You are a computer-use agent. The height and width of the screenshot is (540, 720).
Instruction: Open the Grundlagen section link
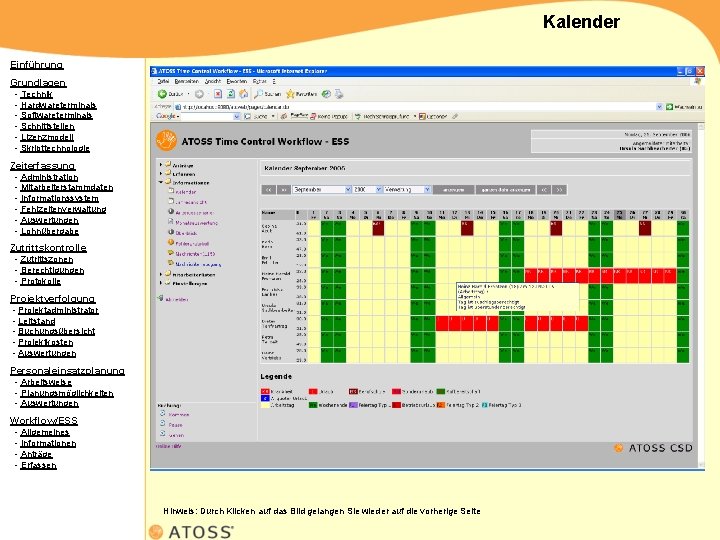[x=38, y=83]
